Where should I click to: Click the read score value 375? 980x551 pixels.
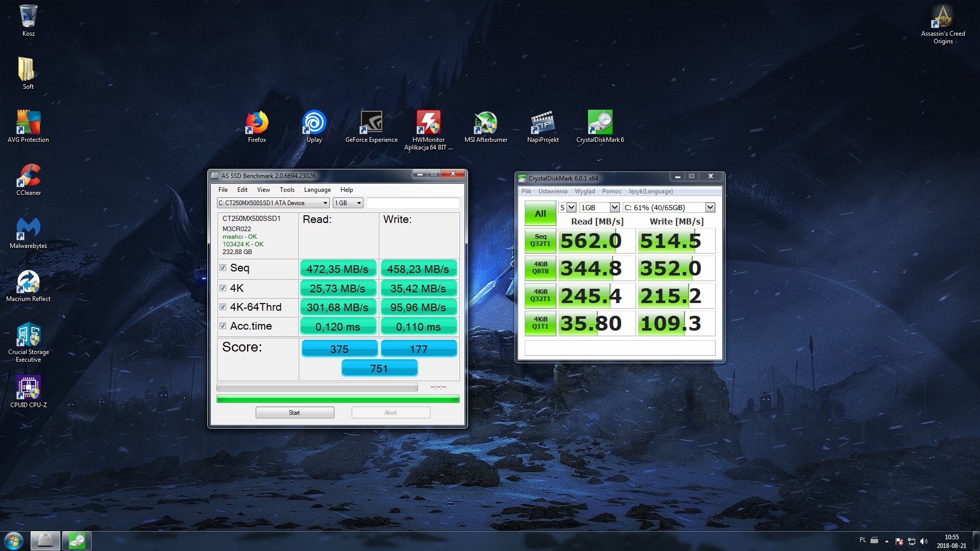point(339,349)
